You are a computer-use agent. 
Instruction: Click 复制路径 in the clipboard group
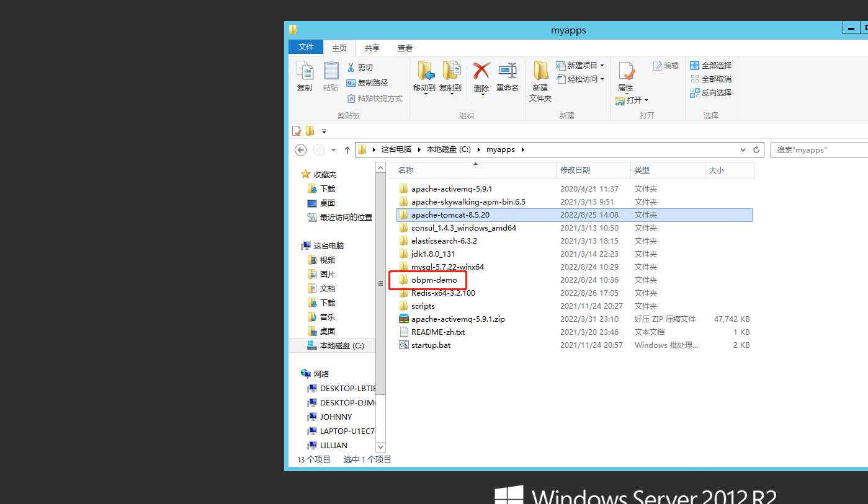point(367,82)
